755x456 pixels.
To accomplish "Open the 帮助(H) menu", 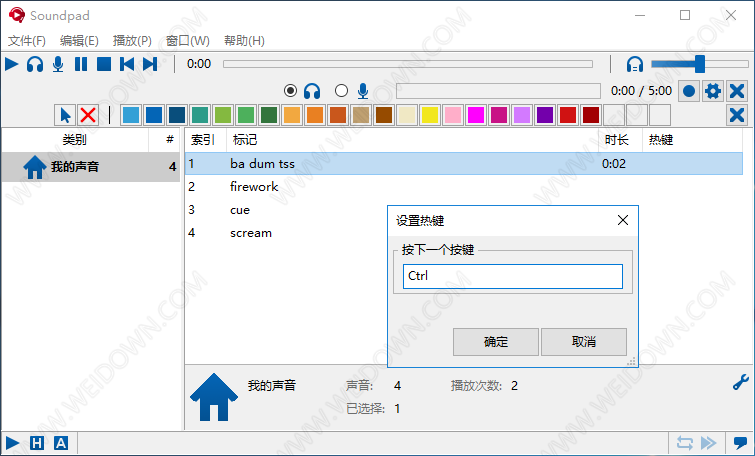I will click(x=244, y=40).
